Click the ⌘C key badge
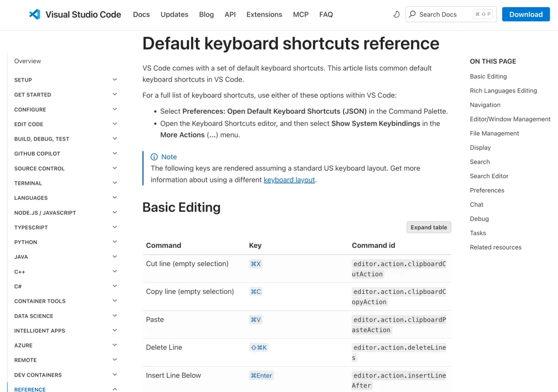 point(256,292)
